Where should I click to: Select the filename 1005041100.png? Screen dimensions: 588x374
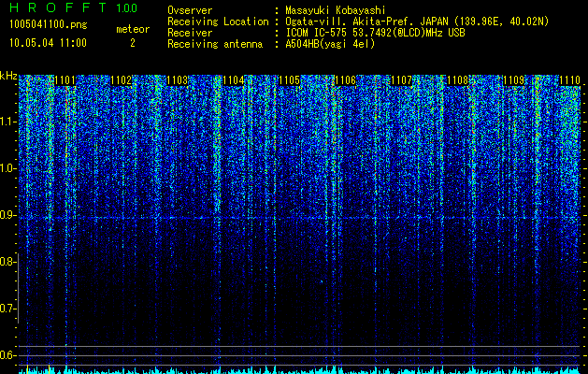pos(49,25)
